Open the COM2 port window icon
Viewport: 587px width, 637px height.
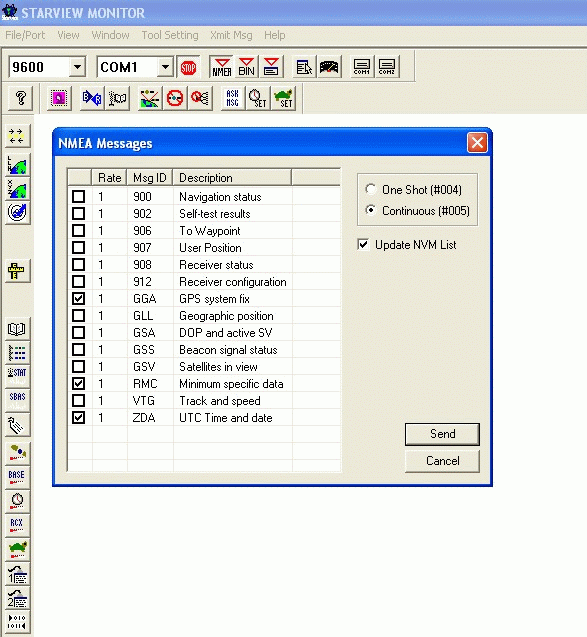click(x=387, y=67)
